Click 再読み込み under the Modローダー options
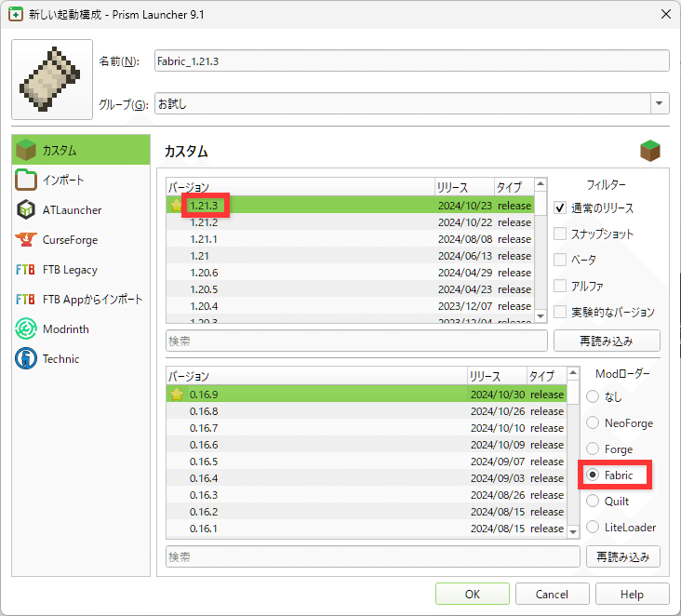The image size is (681, 616). coord(622,556)
